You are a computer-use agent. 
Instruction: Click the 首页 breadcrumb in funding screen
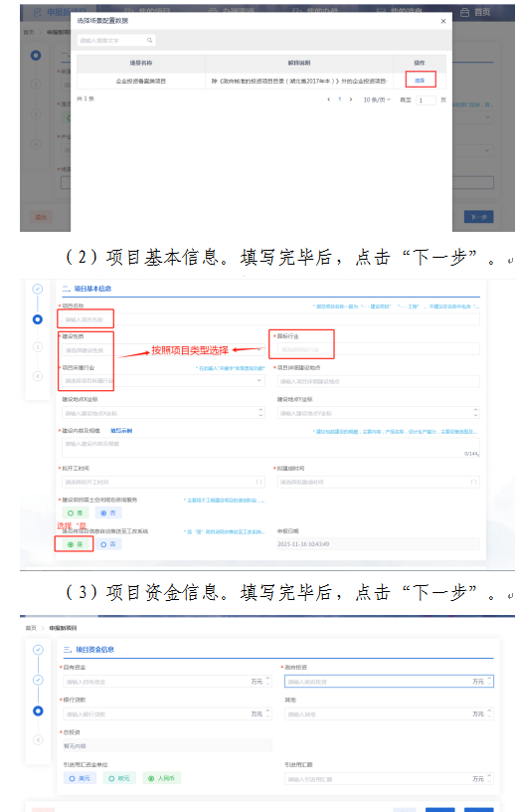tap(31, 628)
